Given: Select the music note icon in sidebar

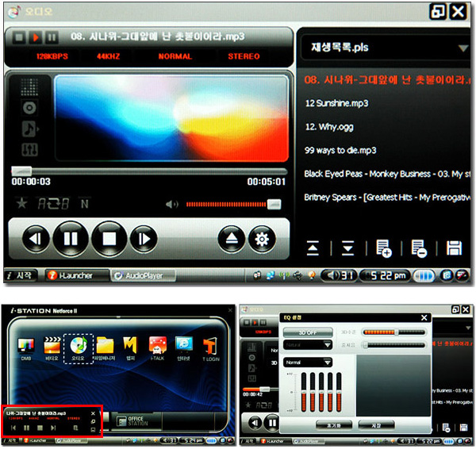Looking at the screenshot, I should coord(30,129).
